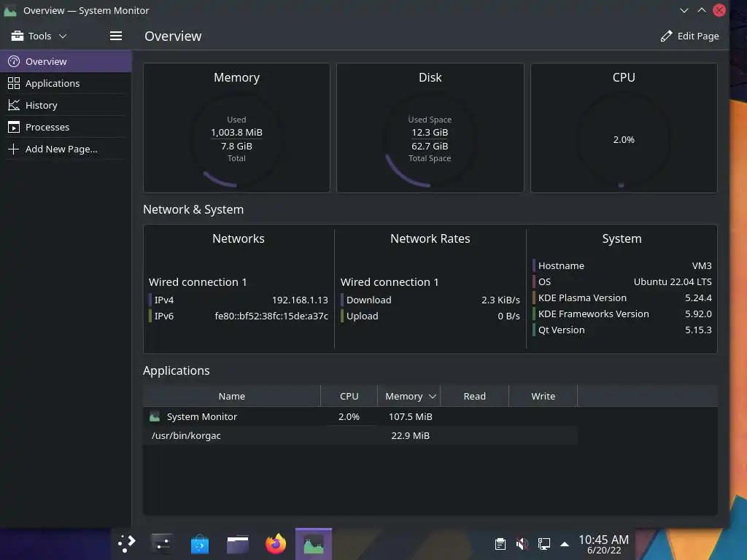Expand hidden system tray icons
This screenshot has width=747, height=560.
(565, 544)
